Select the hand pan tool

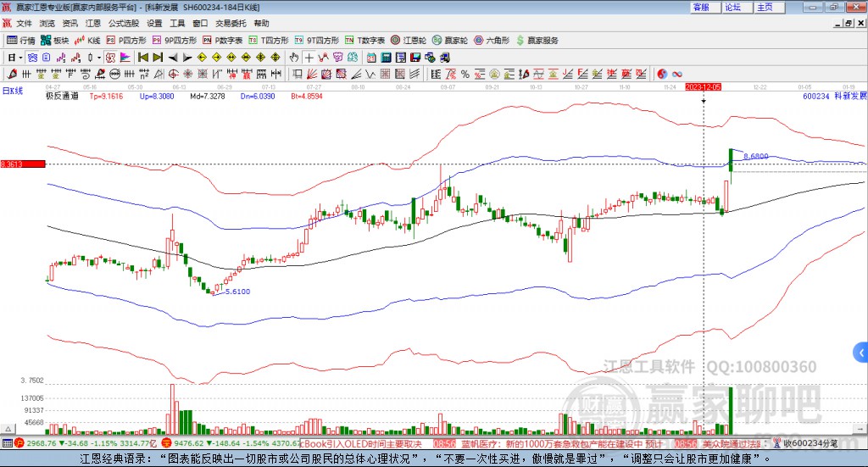coord(294,58)
